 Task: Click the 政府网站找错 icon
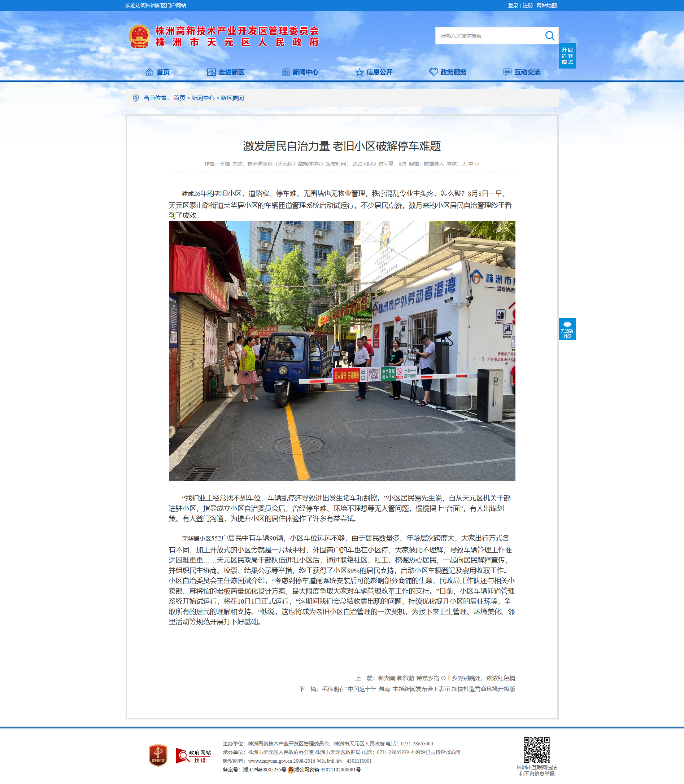pos(193,755)
